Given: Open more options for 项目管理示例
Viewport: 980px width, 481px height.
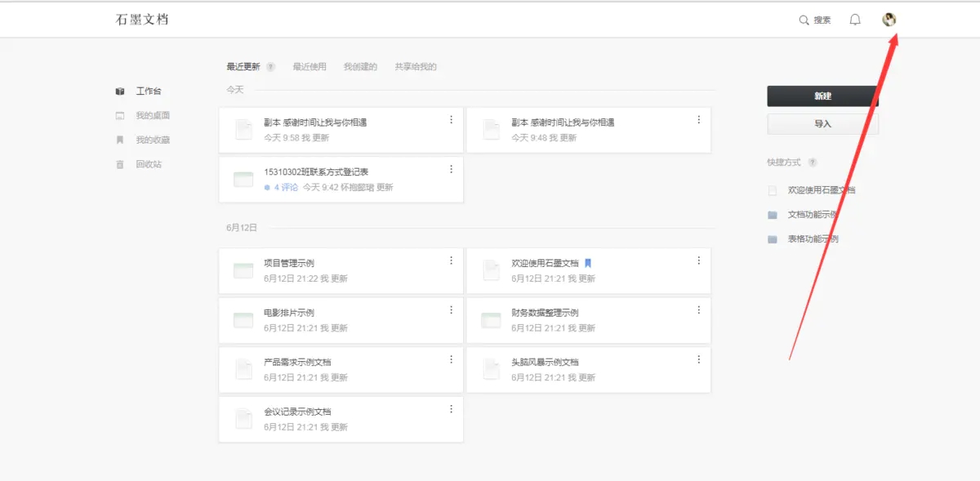Looking at the screenshot, I should tap(452, 261).
